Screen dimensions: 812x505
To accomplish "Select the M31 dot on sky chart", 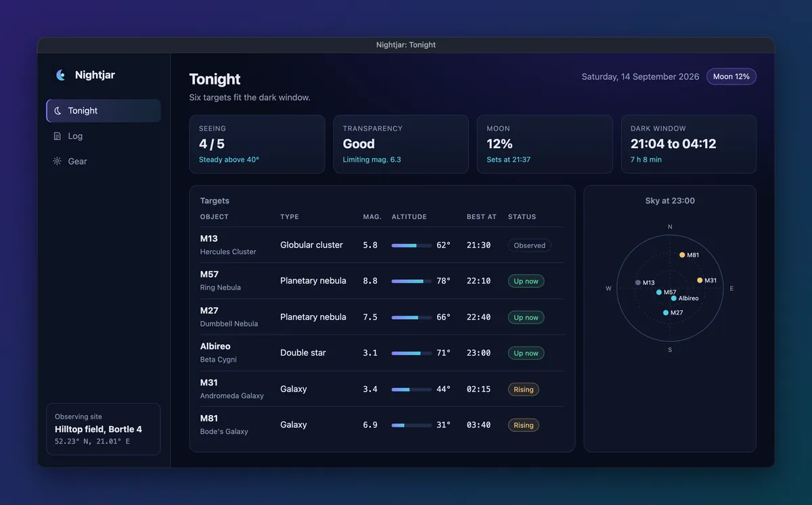I will pos(700,280).
